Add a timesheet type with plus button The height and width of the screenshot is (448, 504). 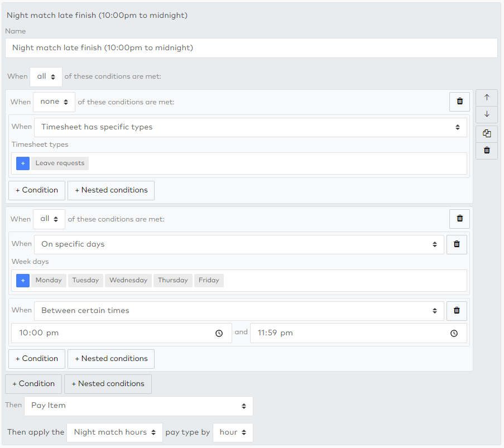point(23,163)
